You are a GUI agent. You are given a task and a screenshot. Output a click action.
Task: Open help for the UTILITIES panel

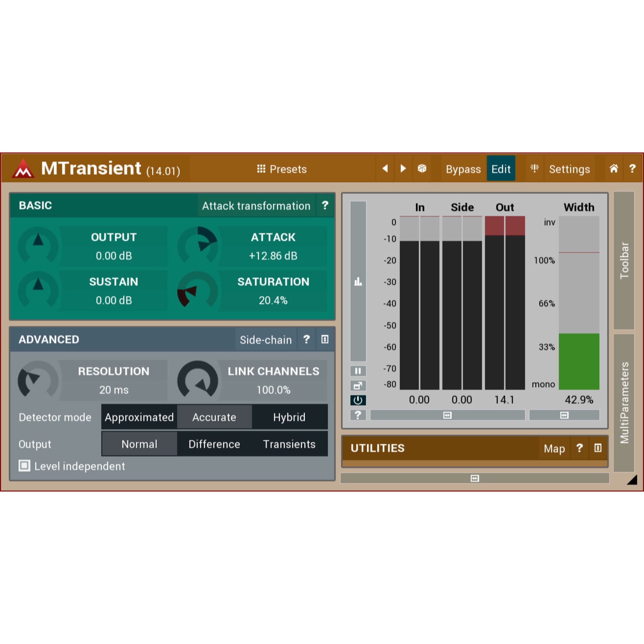(580, 448)
